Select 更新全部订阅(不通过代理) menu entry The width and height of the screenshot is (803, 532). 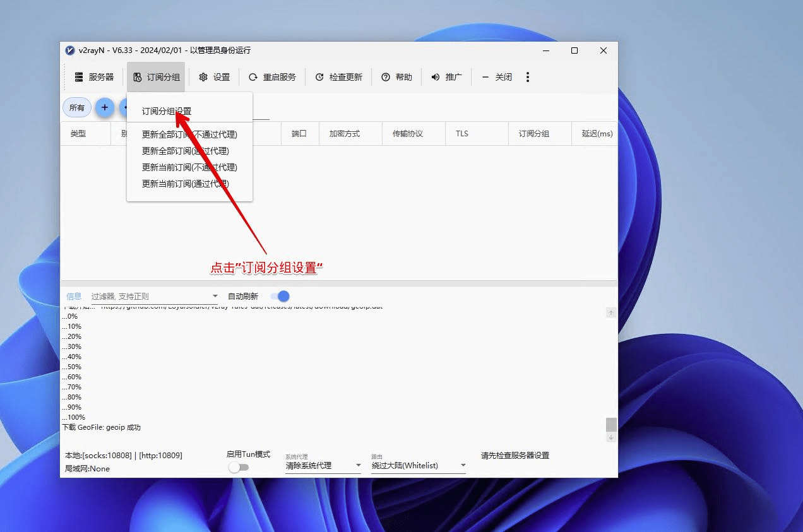coord(189,134)
